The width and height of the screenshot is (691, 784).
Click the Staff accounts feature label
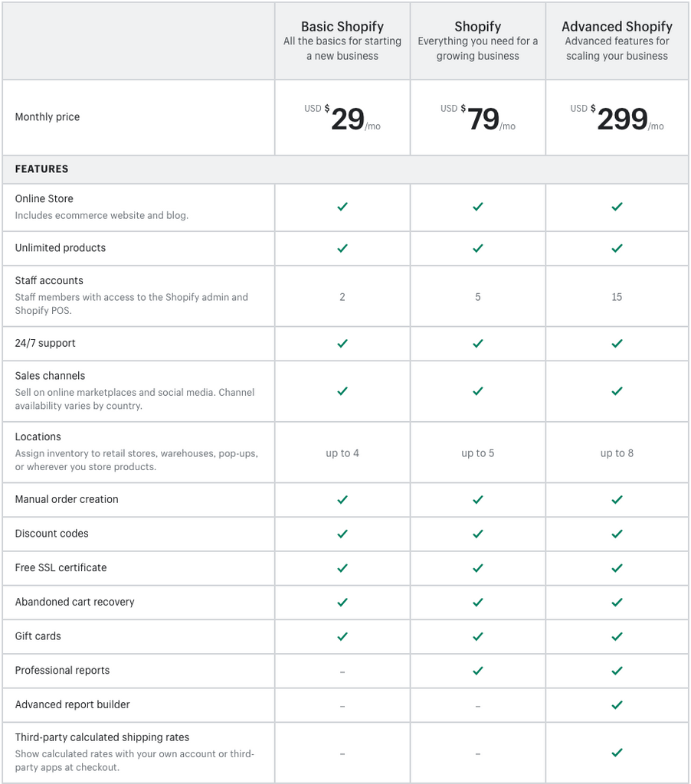click(x=49, y=280)
